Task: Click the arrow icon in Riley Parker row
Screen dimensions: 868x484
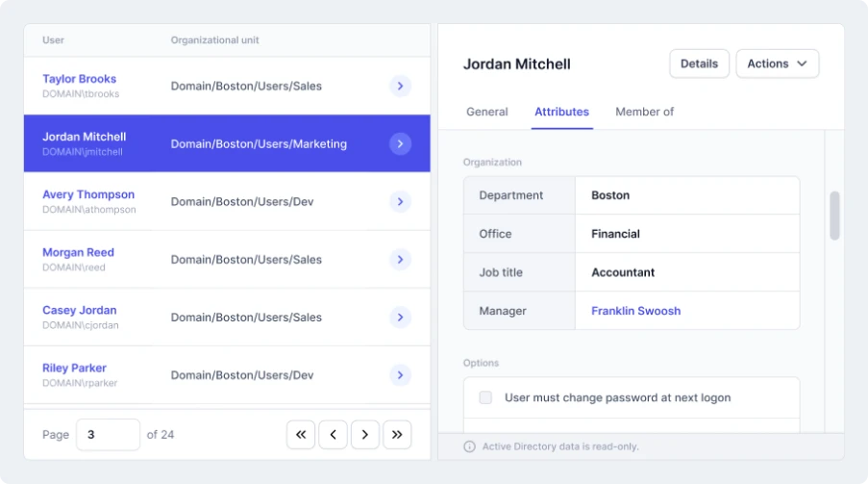Action: pos(400,375)
